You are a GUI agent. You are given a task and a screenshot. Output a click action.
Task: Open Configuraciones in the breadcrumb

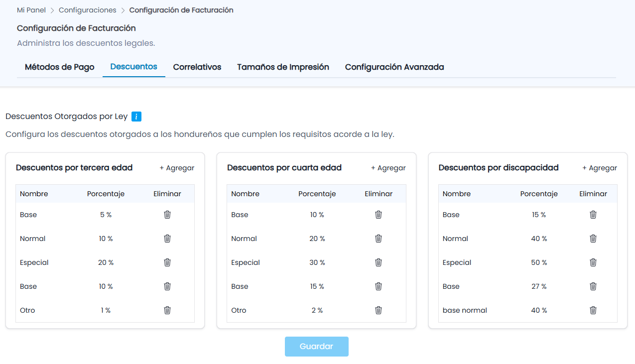[88, 10]
